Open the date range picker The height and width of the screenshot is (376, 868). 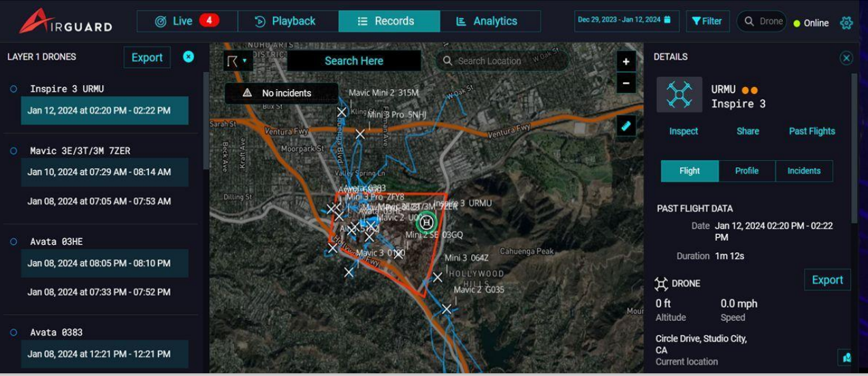click(x=626, y=20)
